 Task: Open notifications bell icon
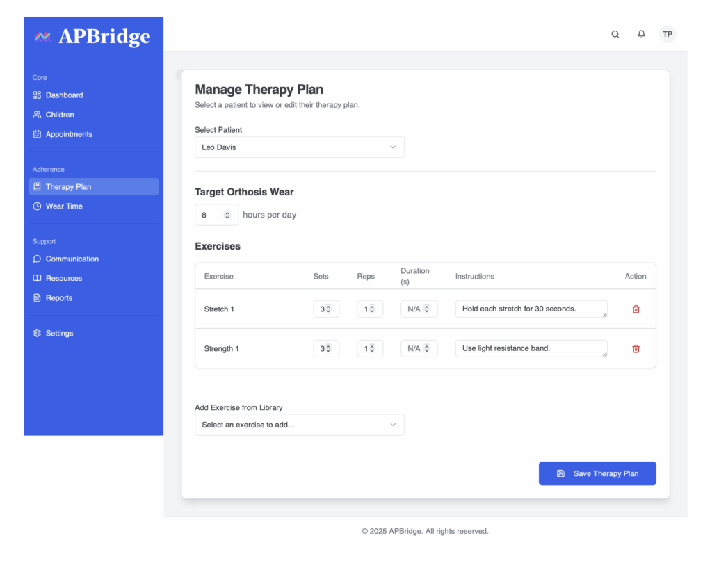point(641,34)
